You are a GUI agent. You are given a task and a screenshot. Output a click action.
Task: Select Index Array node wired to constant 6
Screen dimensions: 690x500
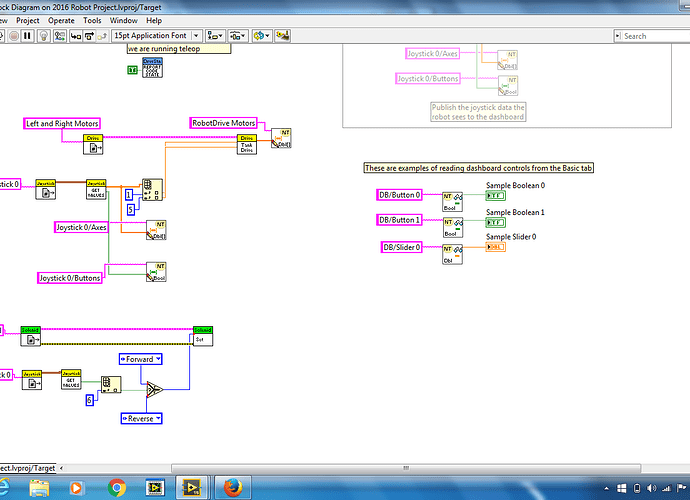click(111, 384)
